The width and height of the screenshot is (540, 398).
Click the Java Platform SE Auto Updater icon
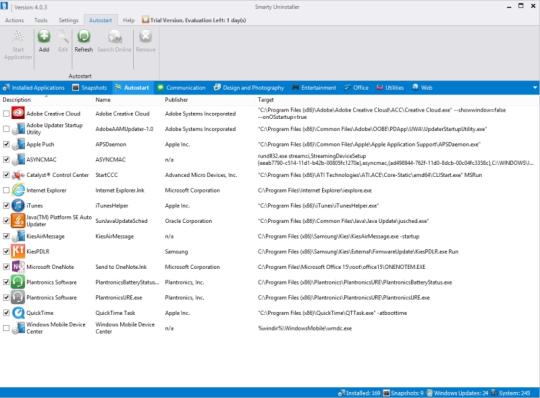click(18, 221)
